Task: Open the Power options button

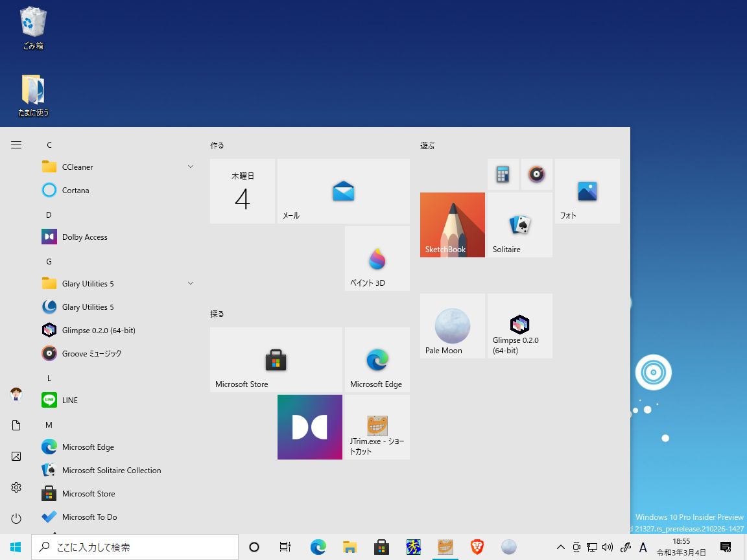Action: (x=16, y=519)
